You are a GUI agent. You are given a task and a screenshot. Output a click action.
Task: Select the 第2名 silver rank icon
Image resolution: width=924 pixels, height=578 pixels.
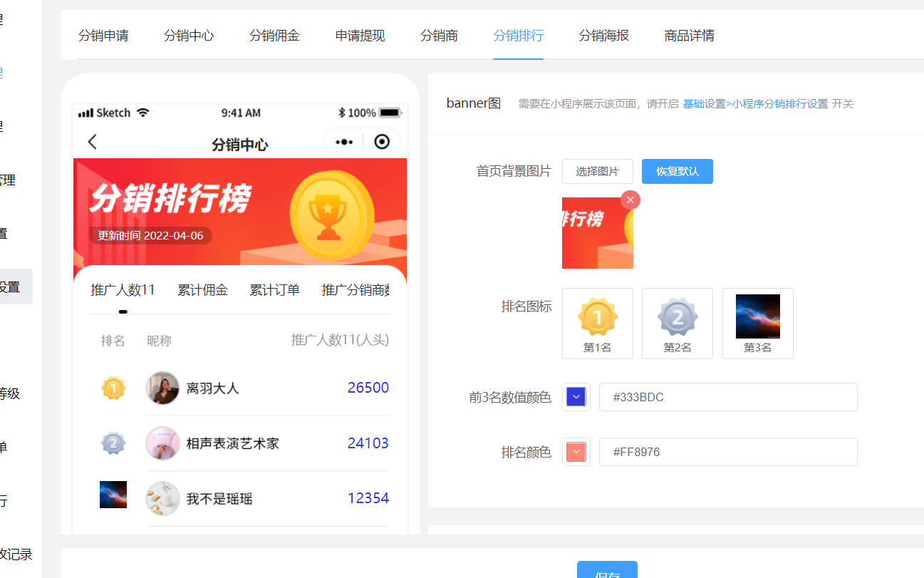pyautogui.click(x=678, y=324)
